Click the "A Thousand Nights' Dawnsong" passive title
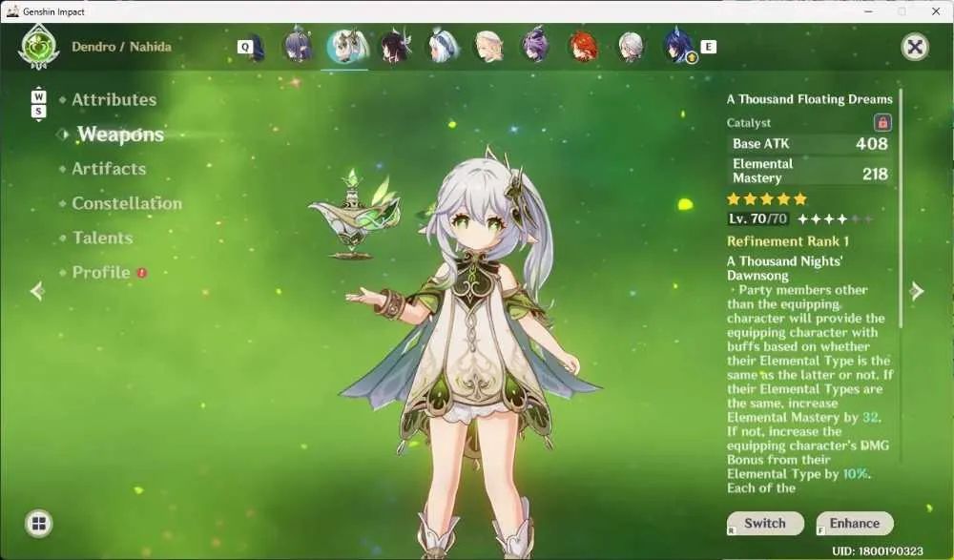Image resolution: width=954 pixels, height=560 pixels. 785,268
